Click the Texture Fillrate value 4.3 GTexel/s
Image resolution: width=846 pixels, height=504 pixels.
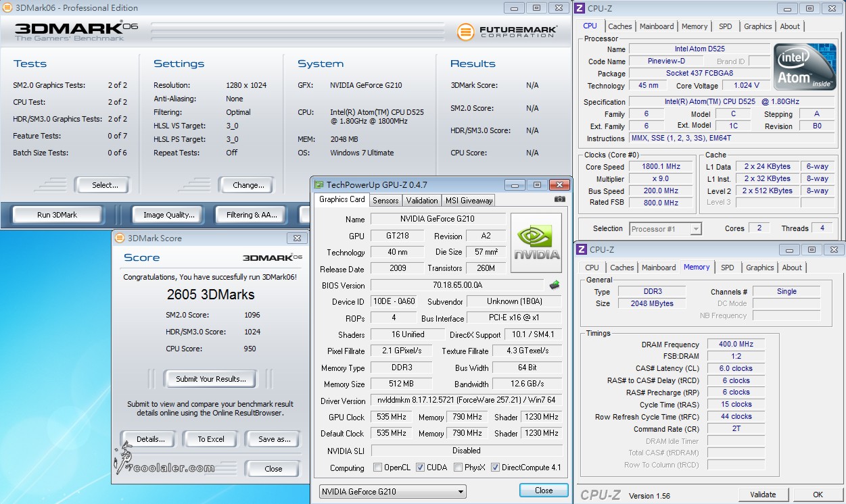(527, 351)
